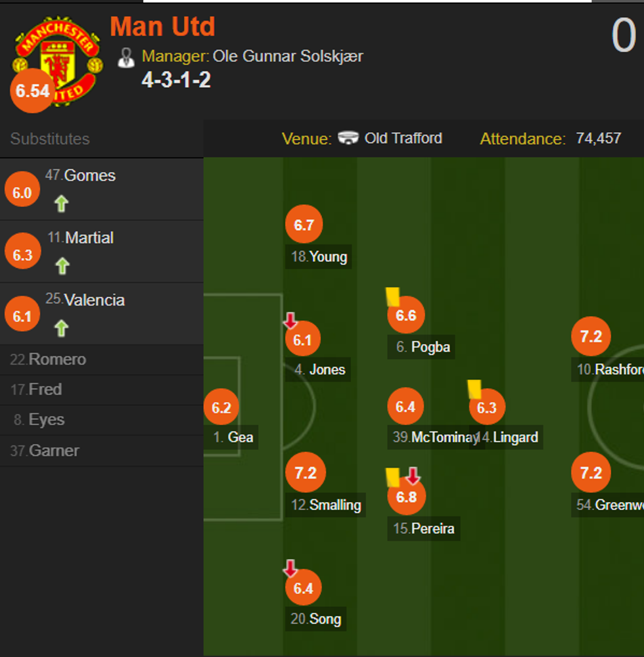Click Rashford's 7.2 rating circle
The width and height of the screenshot is (644, 657).
pyautogui.click(x=591, y=336)
